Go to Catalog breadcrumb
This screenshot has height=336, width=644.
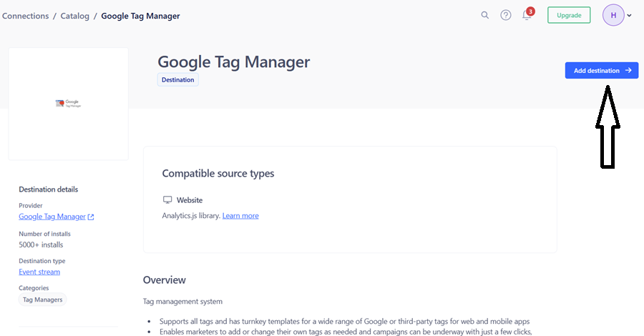coord(74,16)
